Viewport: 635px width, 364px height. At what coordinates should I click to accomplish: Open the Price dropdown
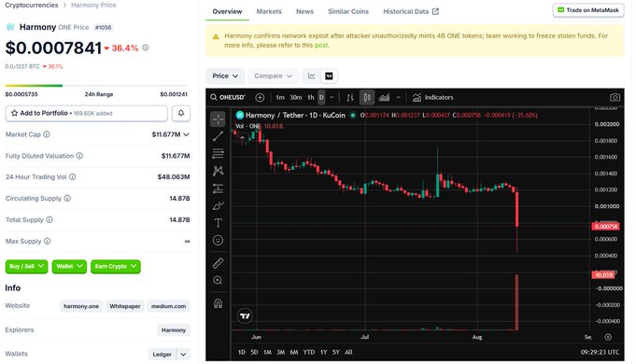(x=225, y=77)
